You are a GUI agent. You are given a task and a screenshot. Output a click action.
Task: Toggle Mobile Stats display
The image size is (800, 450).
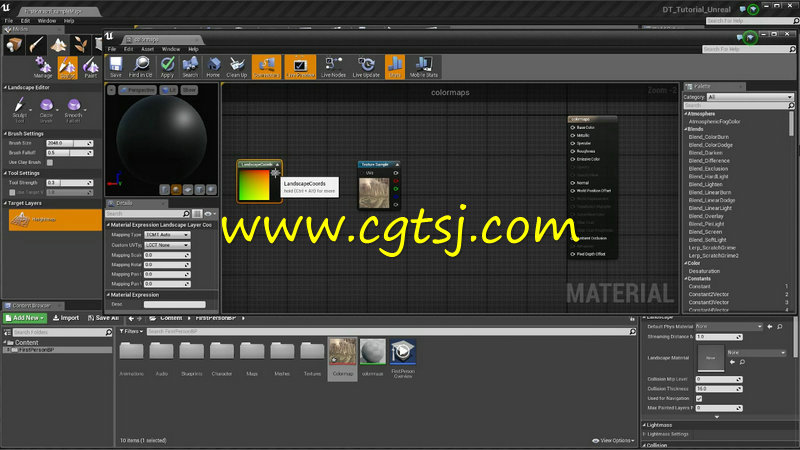[x=424, y=67]
